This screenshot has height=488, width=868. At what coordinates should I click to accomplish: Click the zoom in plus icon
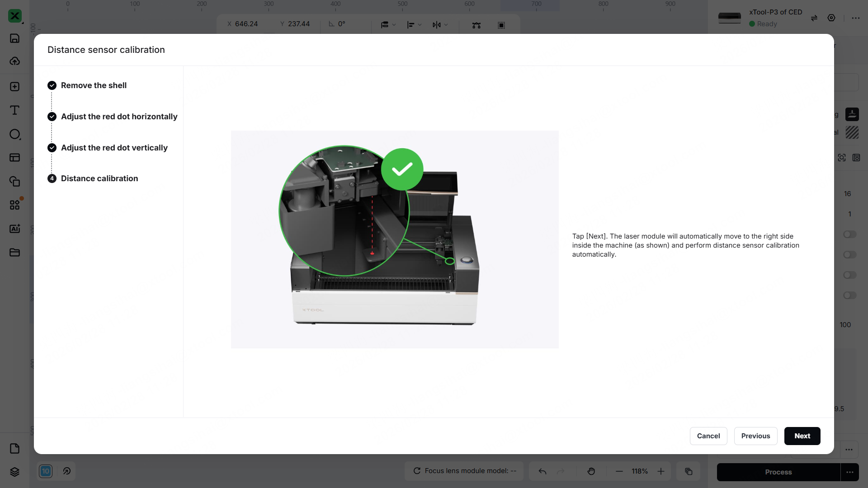661,471
